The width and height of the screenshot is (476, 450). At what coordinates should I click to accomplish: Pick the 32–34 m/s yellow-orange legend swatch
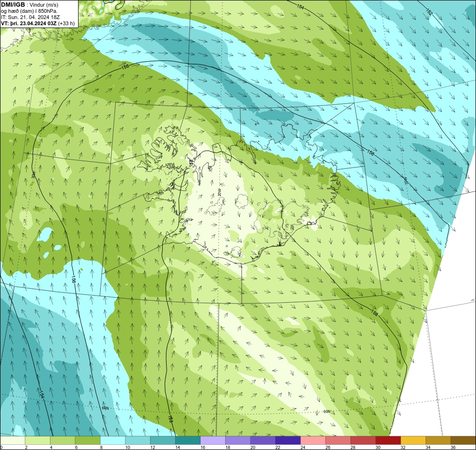tap(413, 440)
